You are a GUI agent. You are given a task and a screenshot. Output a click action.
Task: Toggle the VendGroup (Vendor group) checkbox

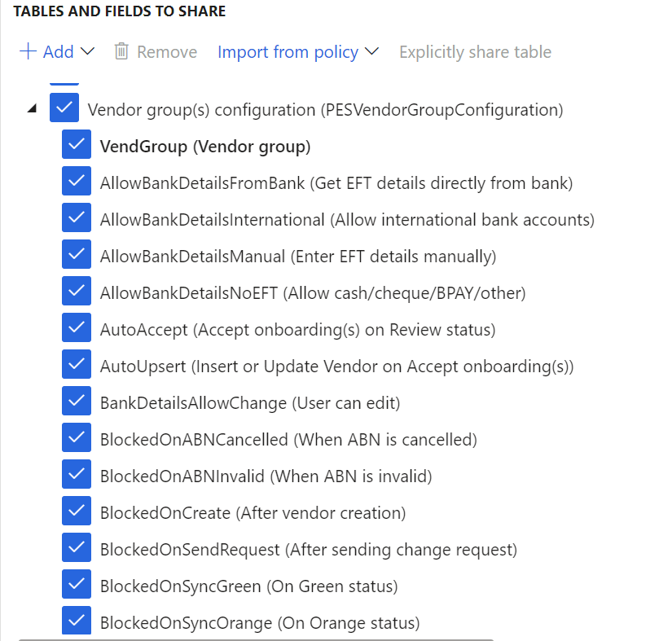tap(77, 144)
